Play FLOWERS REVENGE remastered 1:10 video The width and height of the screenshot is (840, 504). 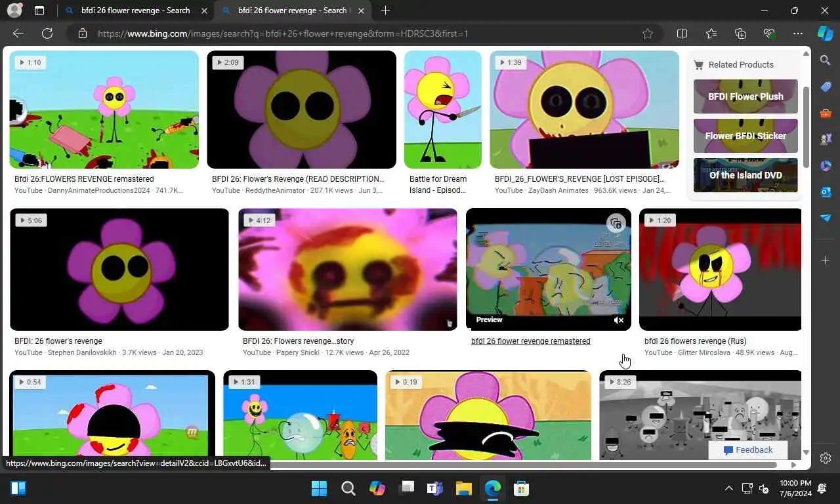(x=104, y=110)
